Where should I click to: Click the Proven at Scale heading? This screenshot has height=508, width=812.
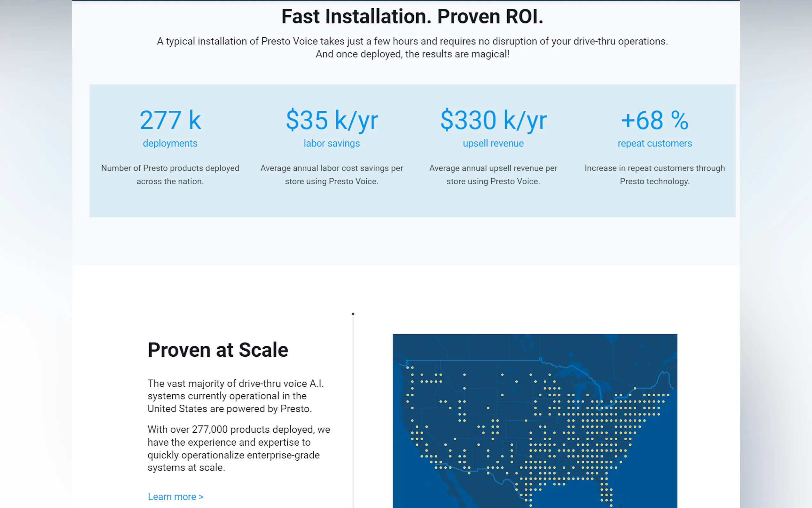(218, 350)
